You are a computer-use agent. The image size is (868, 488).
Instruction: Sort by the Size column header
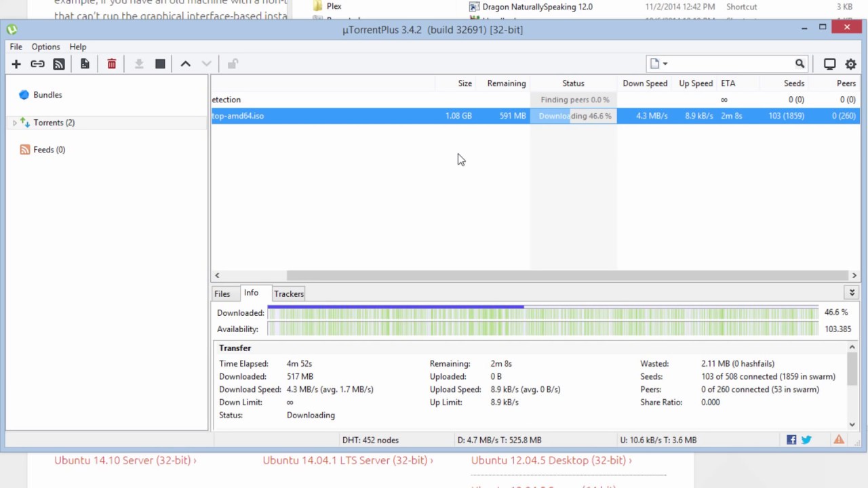[455, 83]
